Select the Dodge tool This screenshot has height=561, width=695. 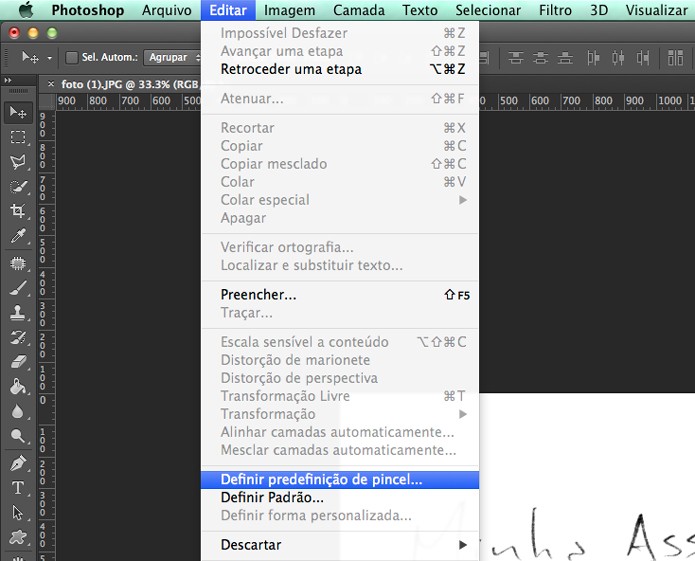point(18,436)
